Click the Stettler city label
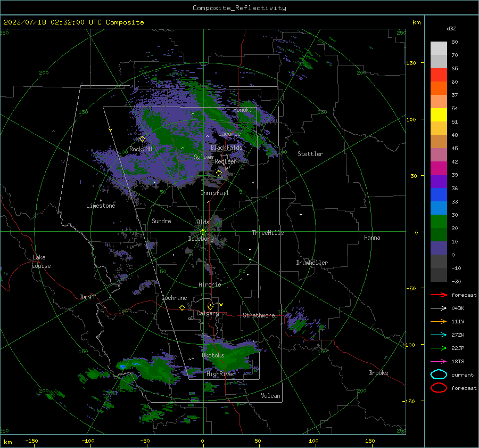The height and width of the screenshot is (448, 479). [x=310, y=154]
